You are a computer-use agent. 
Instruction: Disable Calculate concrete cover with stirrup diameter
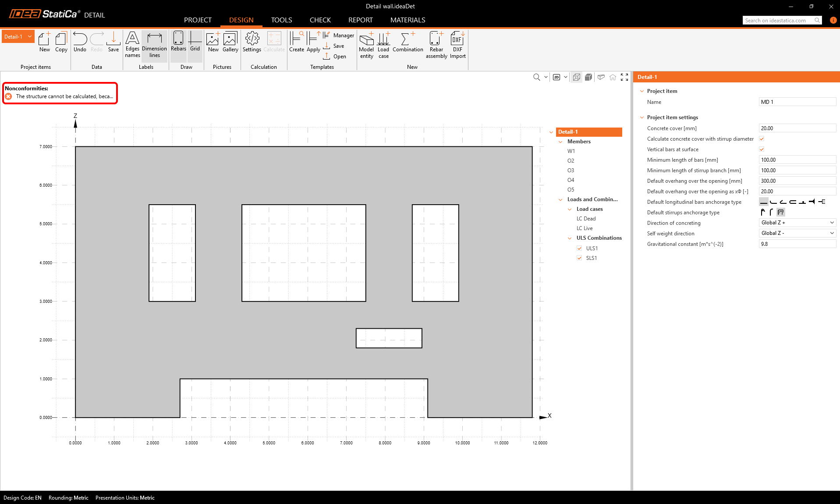click(762, 139)
